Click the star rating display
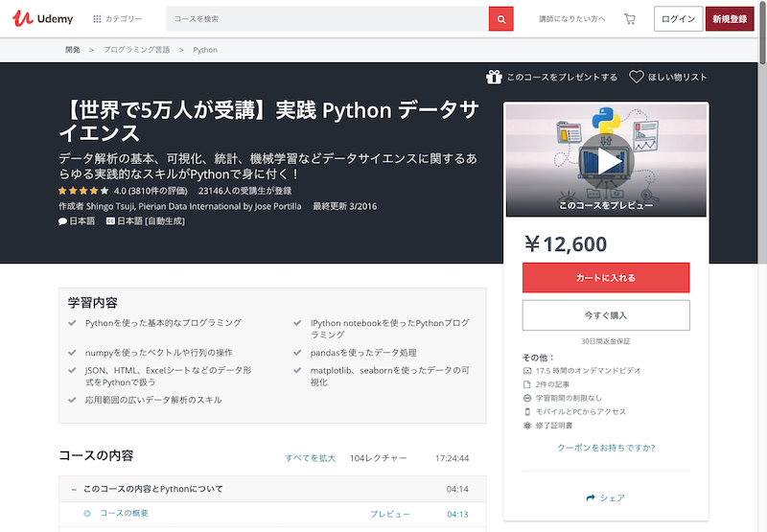This screenshot has width=767, height=532. point(83,191)
